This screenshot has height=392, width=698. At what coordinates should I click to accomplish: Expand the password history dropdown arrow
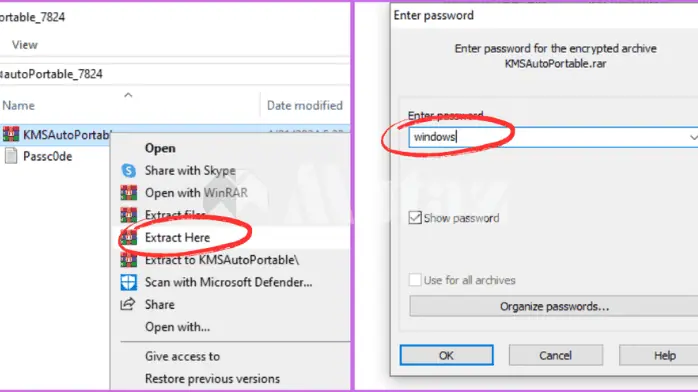(x=693, y=137)
